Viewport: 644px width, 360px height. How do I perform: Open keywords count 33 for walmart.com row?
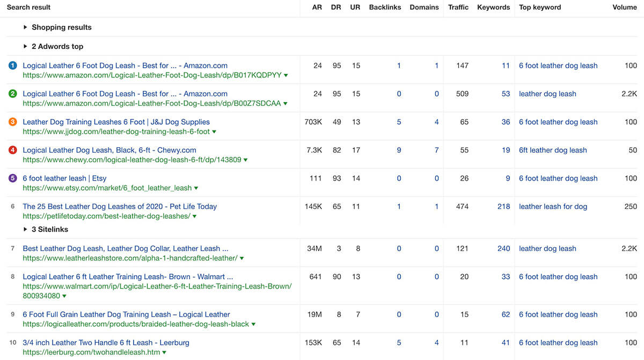pos(506,277)
